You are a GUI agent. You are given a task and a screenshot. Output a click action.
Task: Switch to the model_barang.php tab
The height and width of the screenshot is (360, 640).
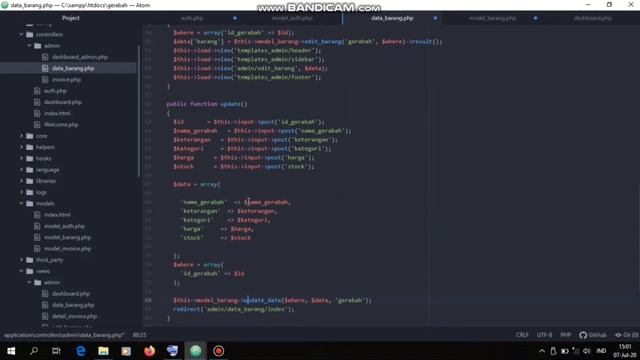tap(492, 18)
